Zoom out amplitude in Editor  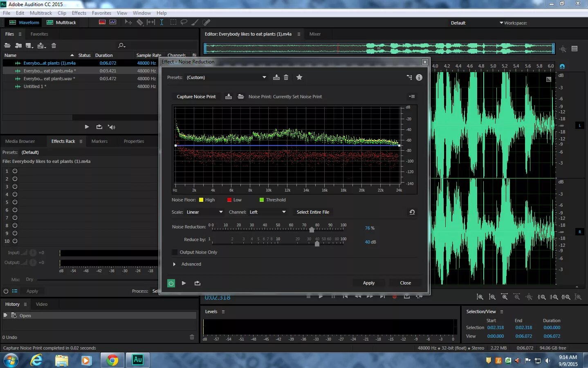click(x=492, y=297)
